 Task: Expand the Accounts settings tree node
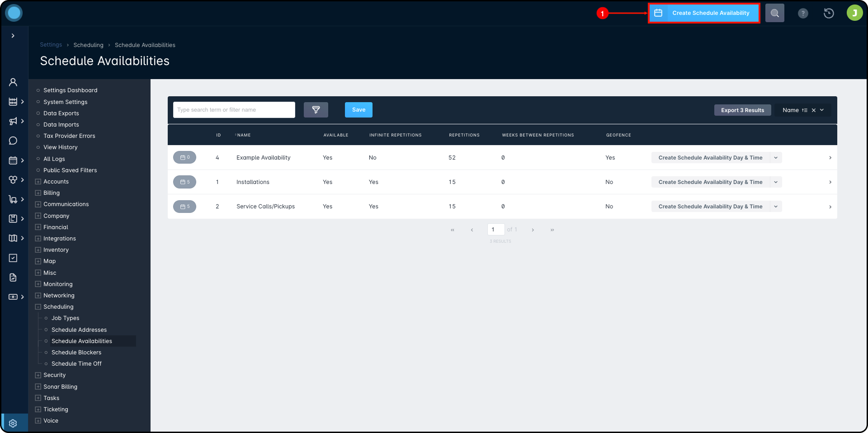coord(38,182)
